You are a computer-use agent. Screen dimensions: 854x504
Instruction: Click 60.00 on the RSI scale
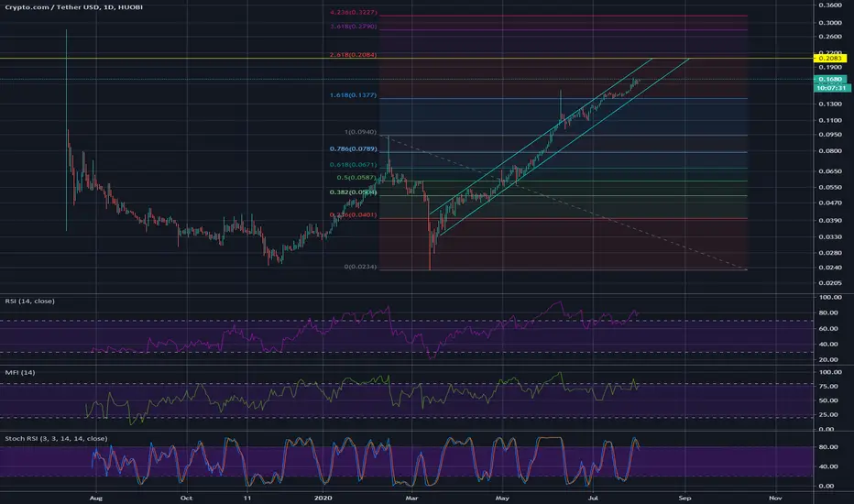(x=830, y=329)
